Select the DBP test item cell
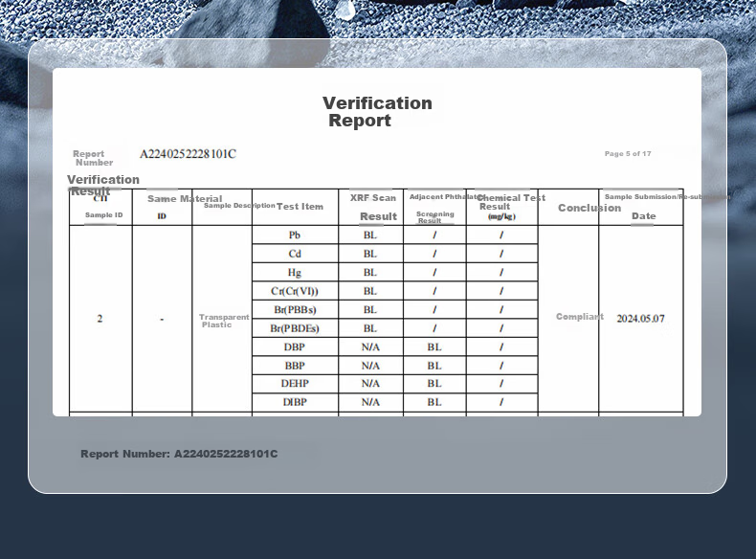This screenshot has height=559, width=756. [x=295, y=347]
